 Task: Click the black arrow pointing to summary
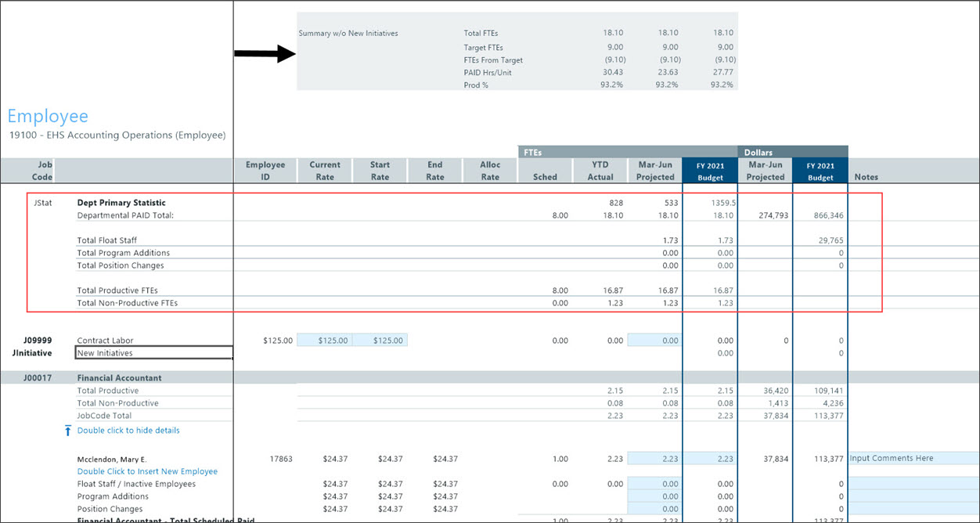pyautogui.click(x=264, y=54)
